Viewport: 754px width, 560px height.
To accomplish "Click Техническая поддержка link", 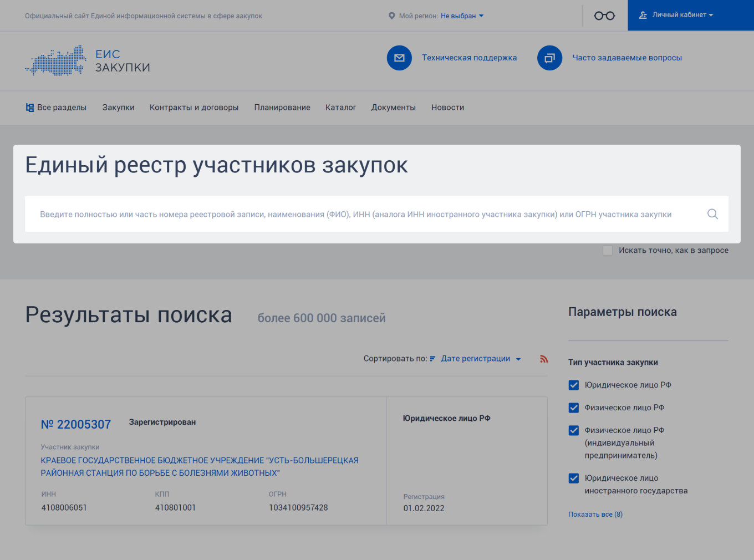I will [470, 58].
